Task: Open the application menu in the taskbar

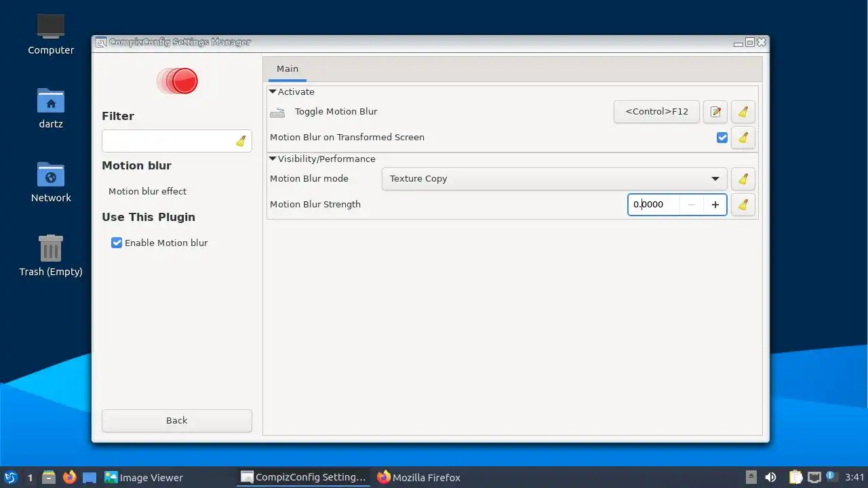Action: click(x=10, y=477)
